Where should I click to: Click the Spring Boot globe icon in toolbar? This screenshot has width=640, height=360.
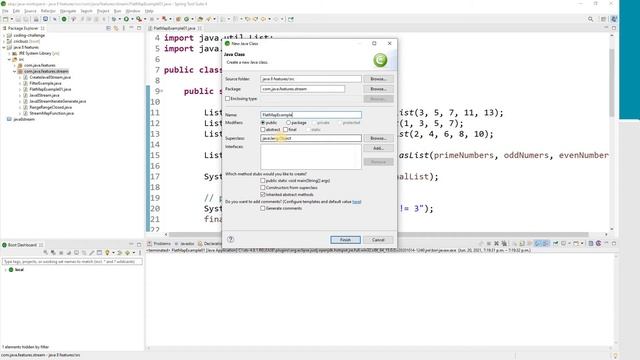(x=64, y=19)
